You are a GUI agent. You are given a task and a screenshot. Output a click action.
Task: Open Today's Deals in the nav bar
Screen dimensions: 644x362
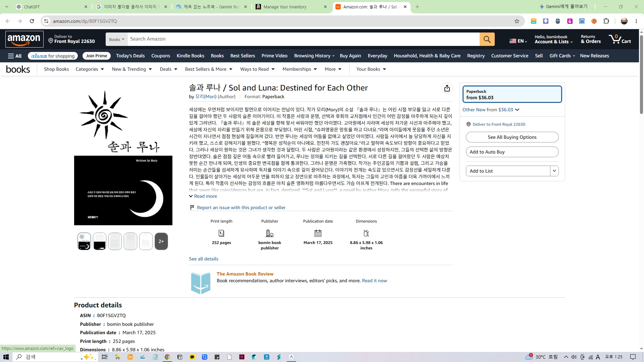click(x=130, y=56)
